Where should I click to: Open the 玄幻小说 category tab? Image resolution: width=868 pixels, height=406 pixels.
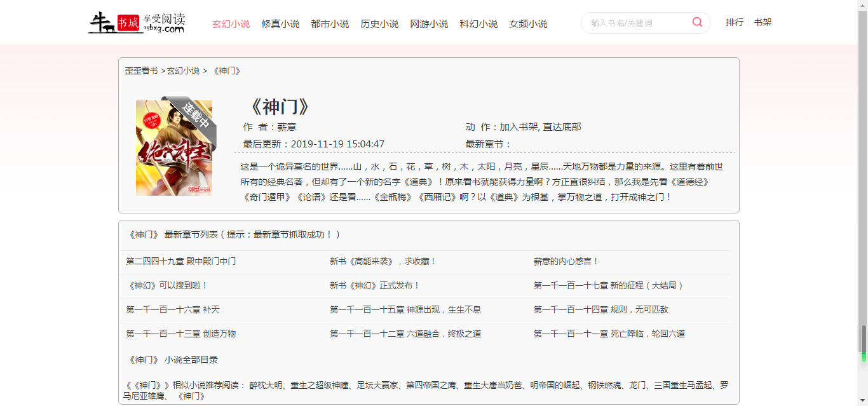[231, 24]
